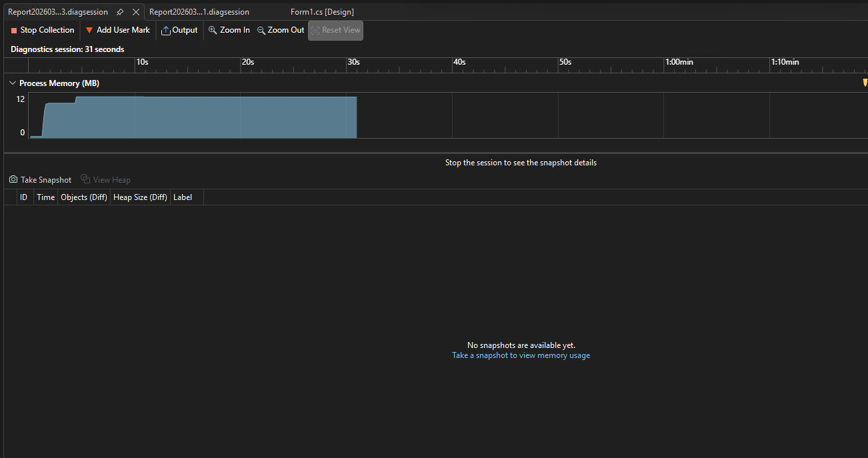The width and height of the screenshot is (868, 458).
Task: Click the View Heap icon
Action: point(85,179)
